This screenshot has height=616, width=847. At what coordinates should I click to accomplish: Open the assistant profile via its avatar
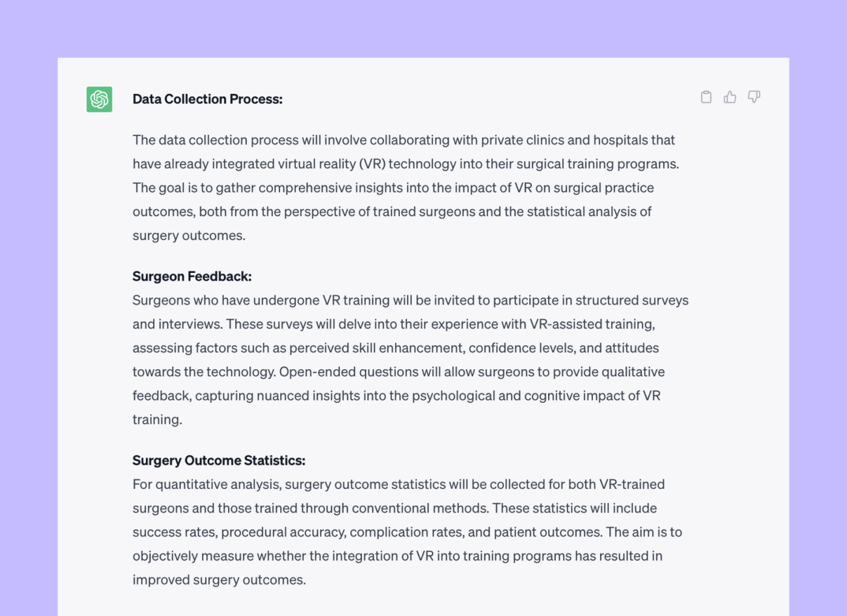click(x=99, y=99)
